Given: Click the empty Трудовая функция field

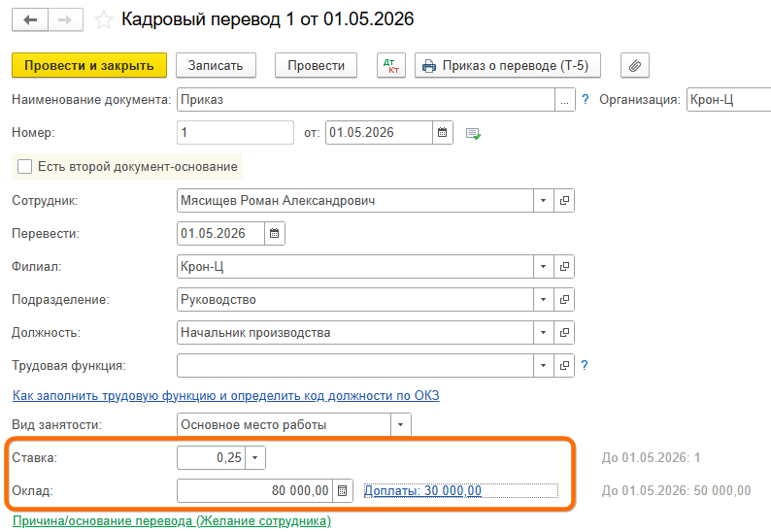Looking at the screenshot, I should [355, 365].
